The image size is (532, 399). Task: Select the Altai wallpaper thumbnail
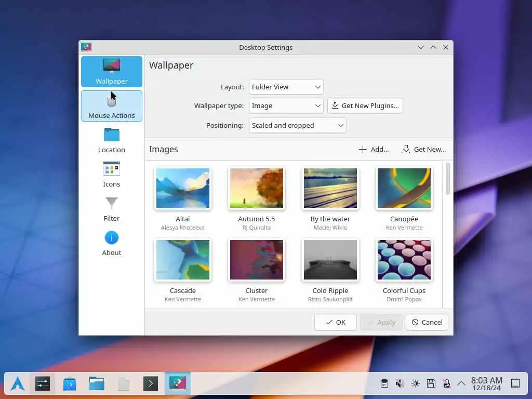(183, 188)
